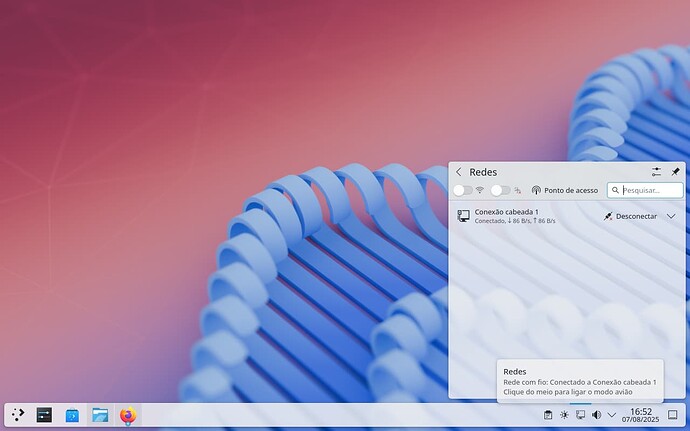Expand hidden system tray icons arrow

[x=612, y=415]
